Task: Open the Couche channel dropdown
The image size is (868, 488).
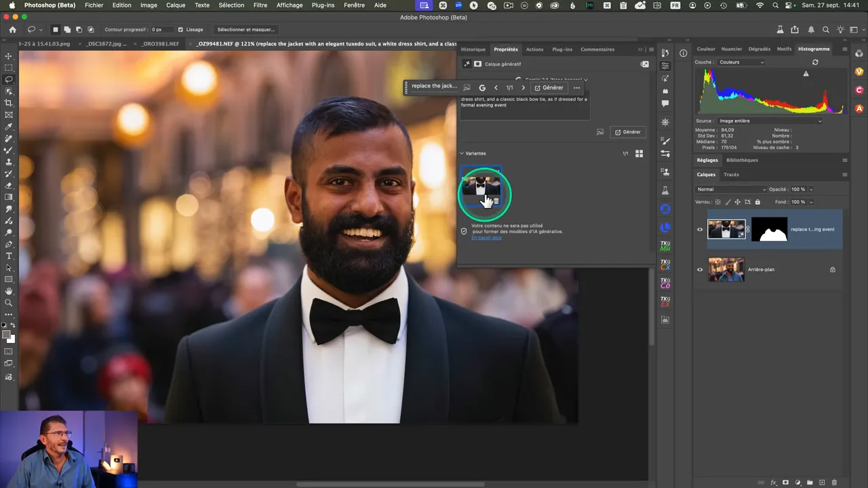Action: tap(741, 62)
